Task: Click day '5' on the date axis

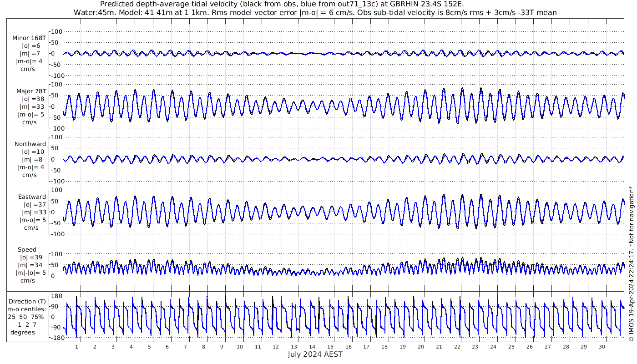Action: 149,347
